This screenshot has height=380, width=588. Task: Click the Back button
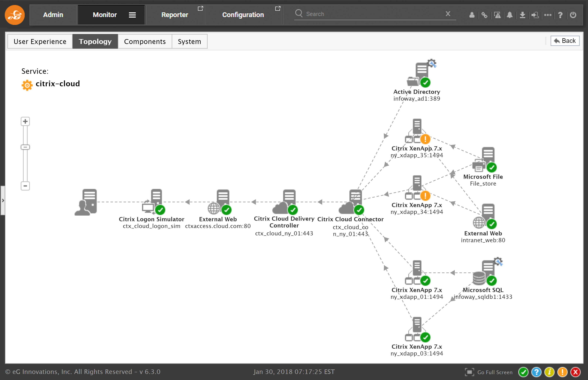(565, 41)
